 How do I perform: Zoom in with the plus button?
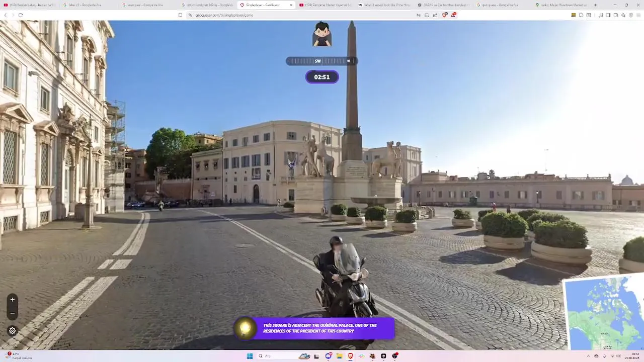13,300
